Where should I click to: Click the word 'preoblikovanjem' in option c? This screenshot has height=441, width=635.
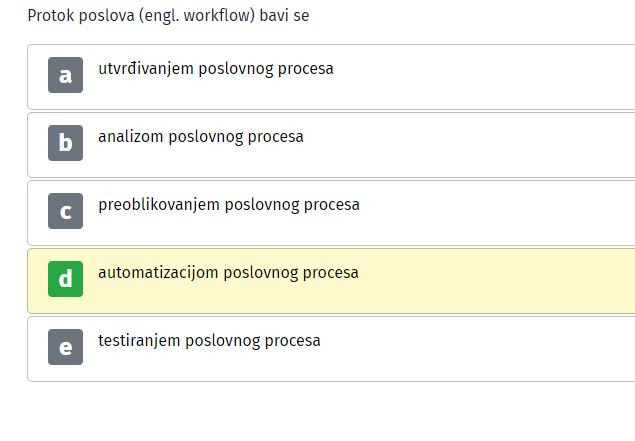pos(159,205)
